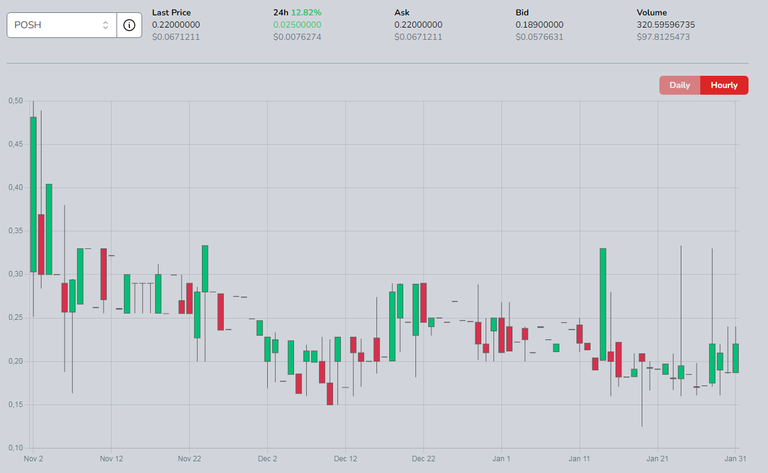The image size is (768, 473).
Task: Click the 0,15 price axis label
Action: tap(16, 404)
